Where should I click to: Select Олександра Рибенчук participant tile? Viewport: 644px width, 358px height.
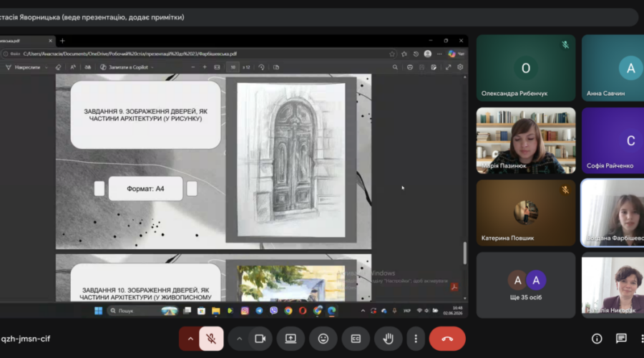pos(526,68)
